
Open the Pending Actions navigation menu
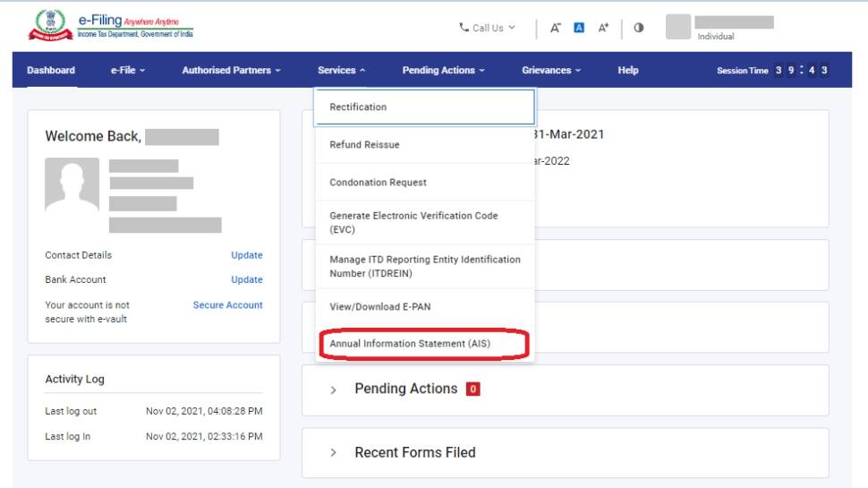click(444, 71)
